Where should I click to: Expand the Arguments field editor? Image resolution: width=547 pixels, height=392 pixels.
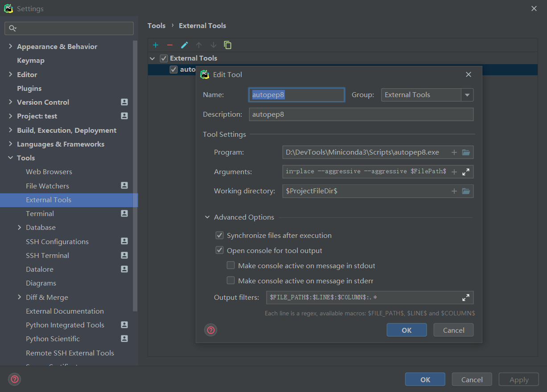[466, 172]
